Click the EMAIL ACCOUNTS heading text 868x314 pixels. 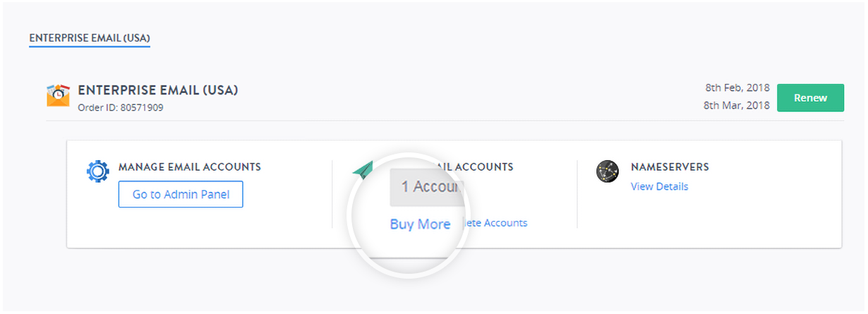click(x=487, y=167)
